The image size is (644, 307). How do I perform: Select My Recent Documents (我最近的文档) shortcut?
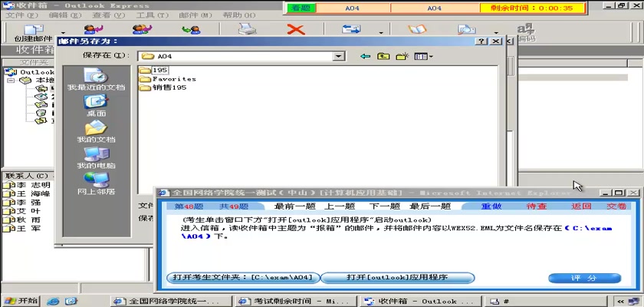coord(97,79)
